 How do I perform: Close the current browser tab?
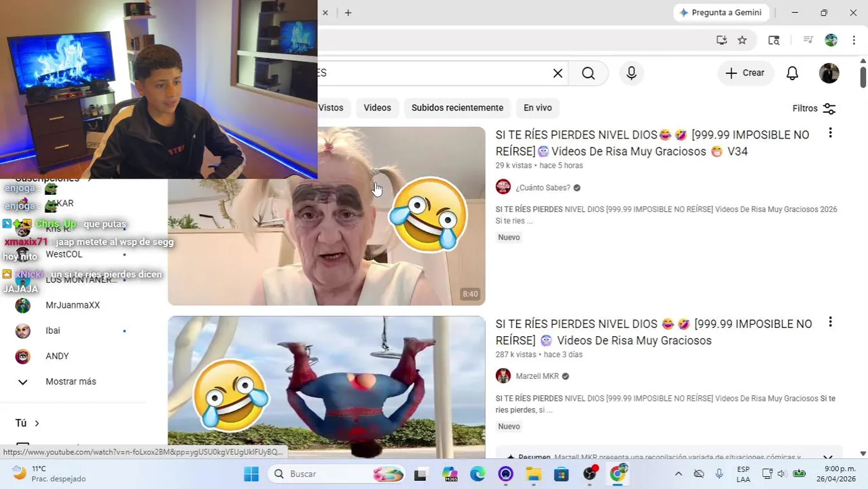point(325,12)
